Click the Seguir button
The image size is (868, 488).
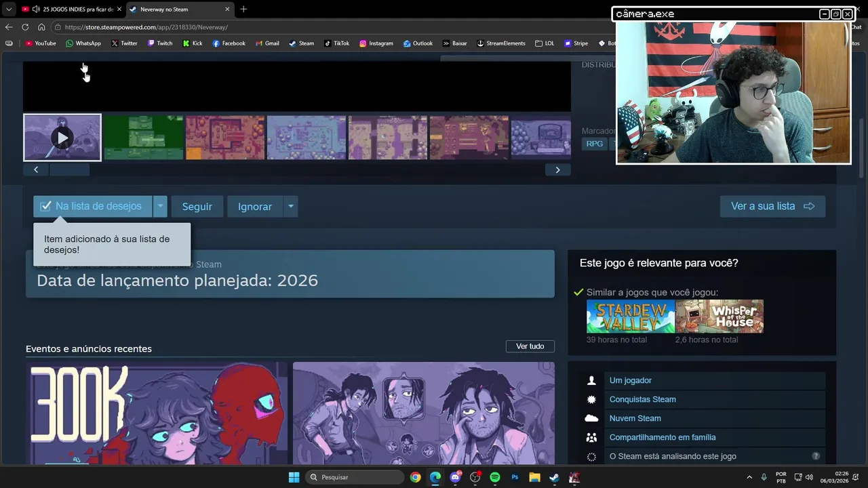click(197, 207)
